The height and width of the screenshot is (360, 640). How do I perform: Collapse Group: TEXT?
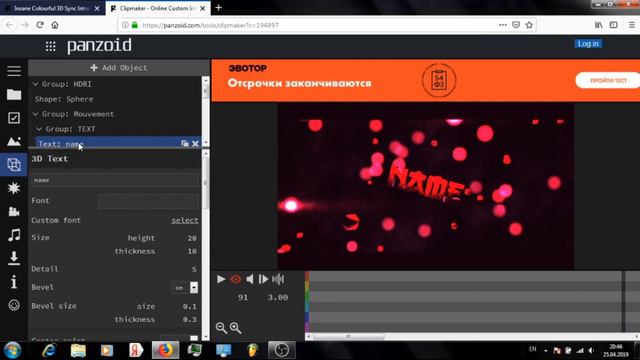pos(39,129)
